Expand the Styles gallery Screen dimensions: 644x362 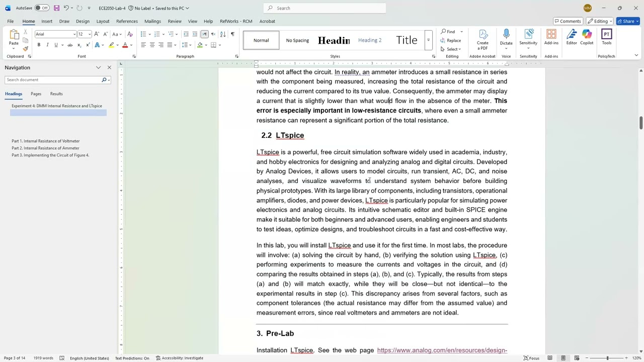point(428,40)
